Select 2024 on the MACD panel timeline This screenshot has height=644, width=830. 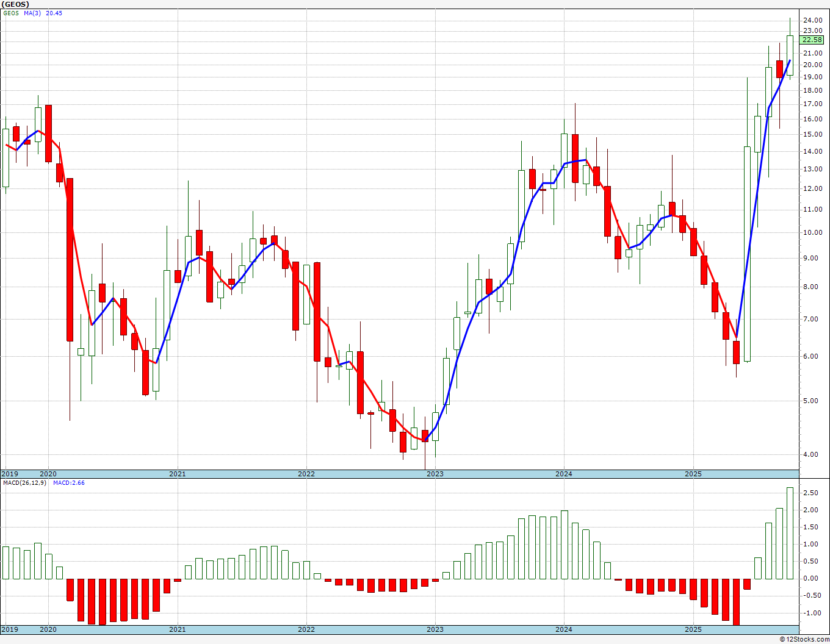tap(564, 629)
